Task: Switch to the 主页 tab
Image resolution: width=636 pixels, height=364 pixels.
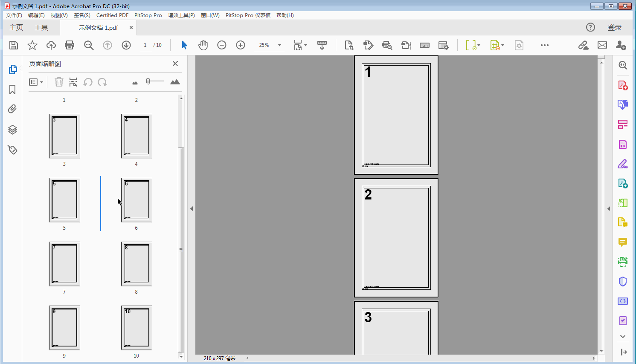Action: tap(16, 27)
